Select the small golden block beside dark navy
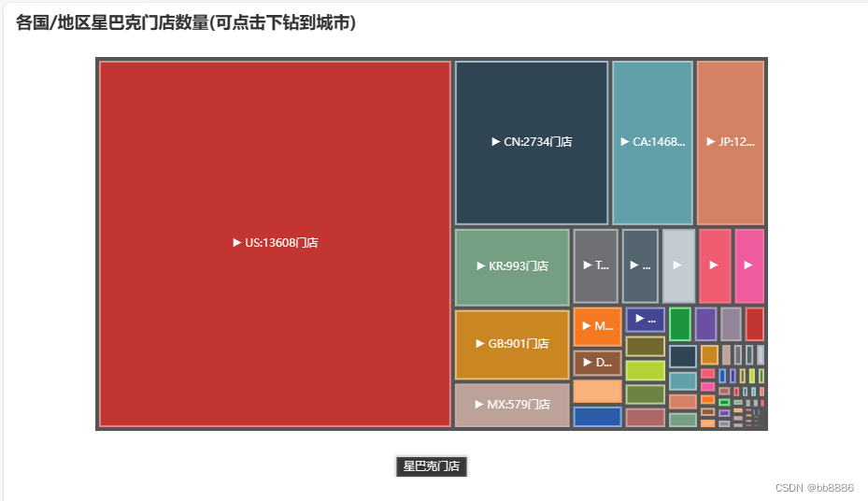868x501 pixels. pyautogui.click(x=709, y=355)
